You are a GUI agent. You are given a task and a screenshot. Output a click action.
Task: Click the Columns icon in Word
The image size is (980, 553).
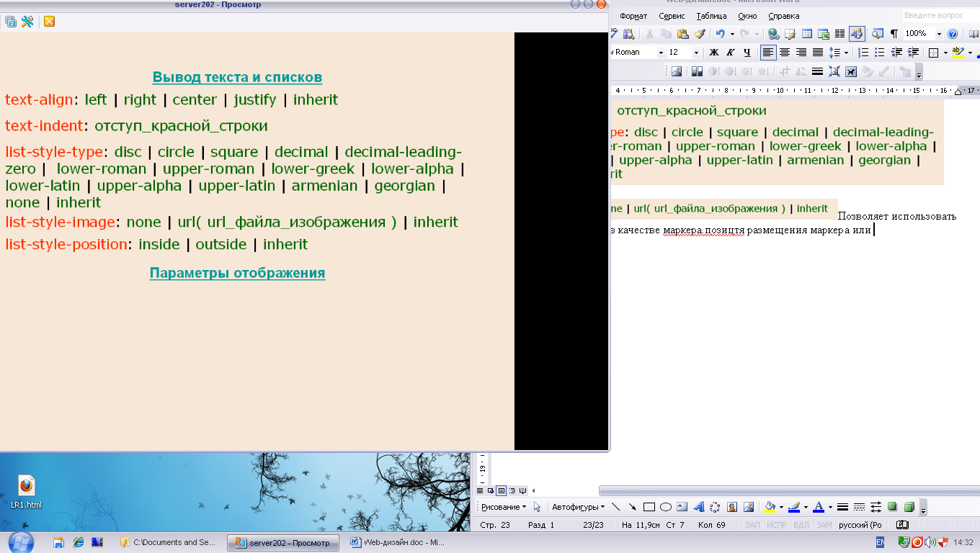[x=839, y=33]
